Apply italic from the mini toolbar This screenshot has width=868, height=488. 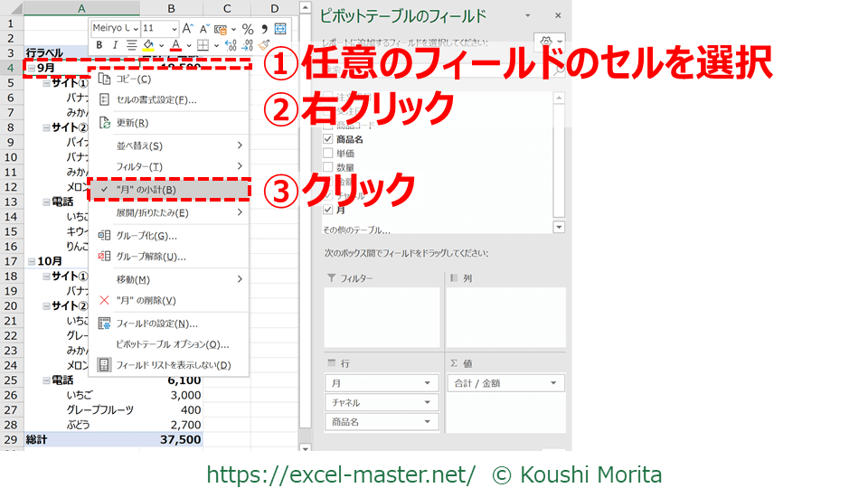pyautogui.click(x=115, y=44)
